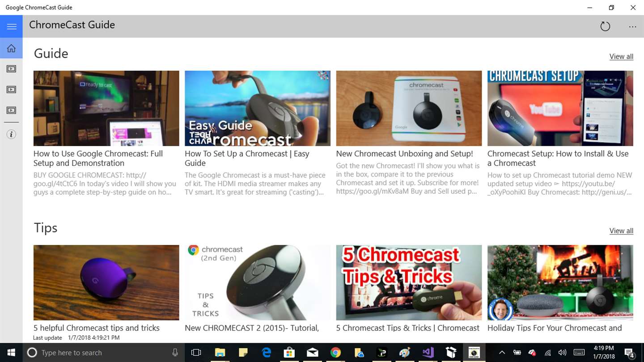Open the 'CHROMECAST SETUP' YouTube thumbnail

coord(560,108)
